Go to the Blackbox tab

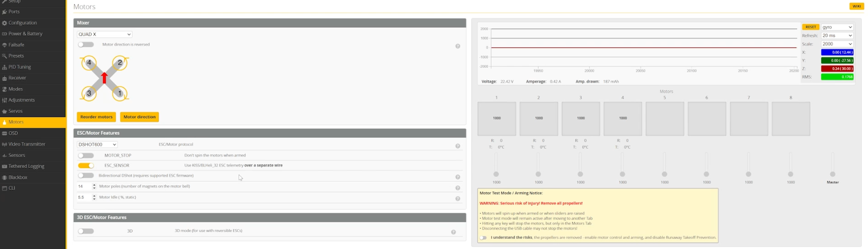point(17,177)
